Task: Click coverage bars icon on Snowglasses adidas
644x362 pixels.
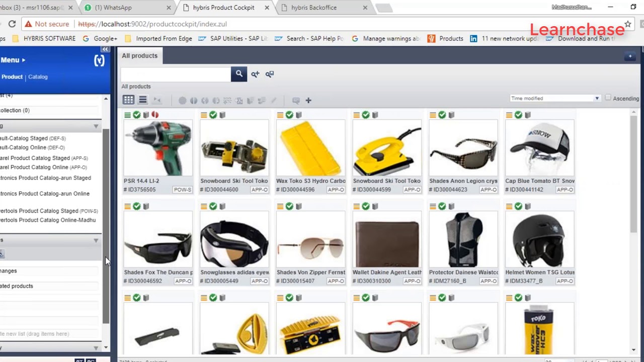Action: pyautogui.click(x=204, y=206)
